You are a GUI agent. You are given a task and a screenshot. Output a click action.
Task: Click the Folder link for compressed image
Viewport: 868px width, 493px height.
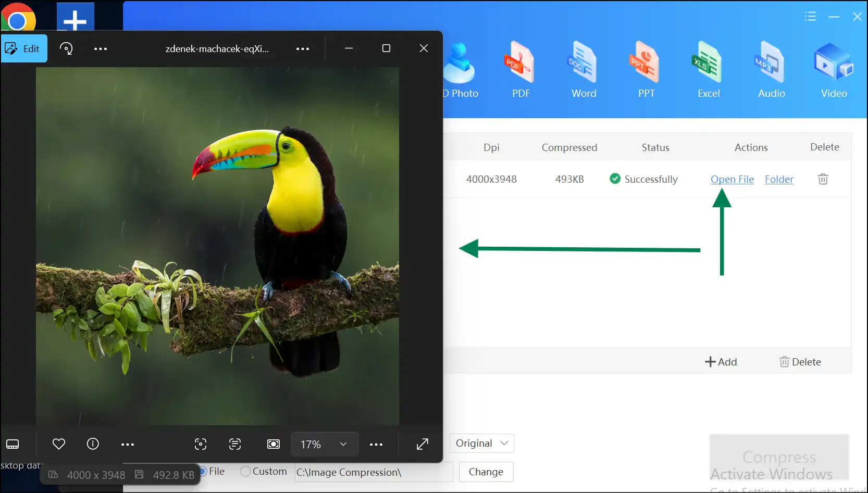[x=779, y=179]
